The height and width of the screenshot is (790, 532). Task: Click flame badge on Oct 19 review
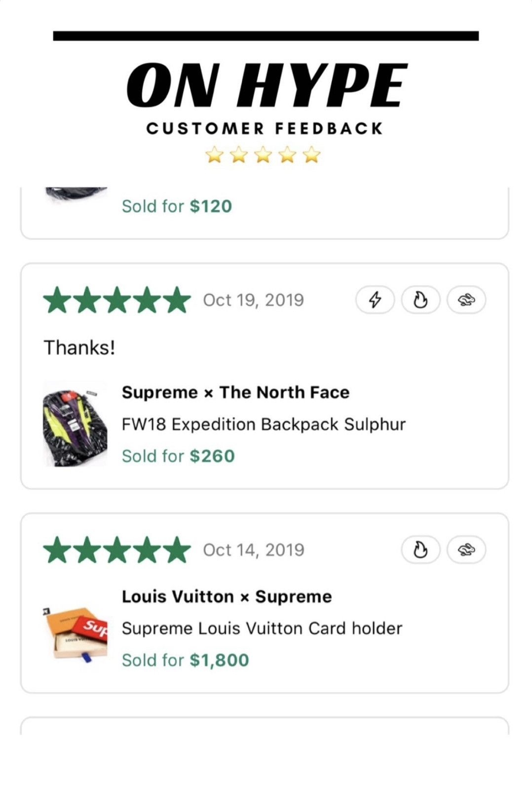click(420, 300)
